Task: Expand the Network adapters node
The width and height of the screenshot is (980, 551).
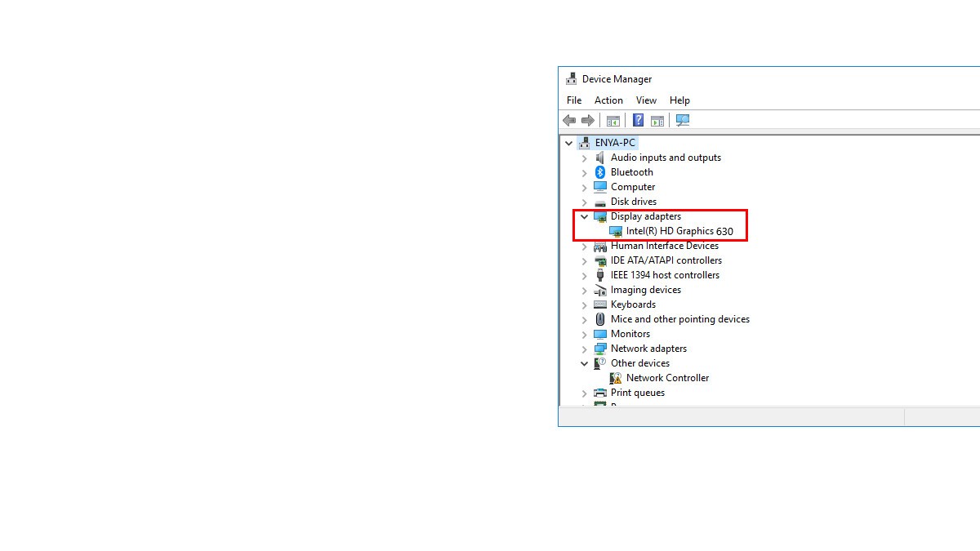Action: [585, 349]
